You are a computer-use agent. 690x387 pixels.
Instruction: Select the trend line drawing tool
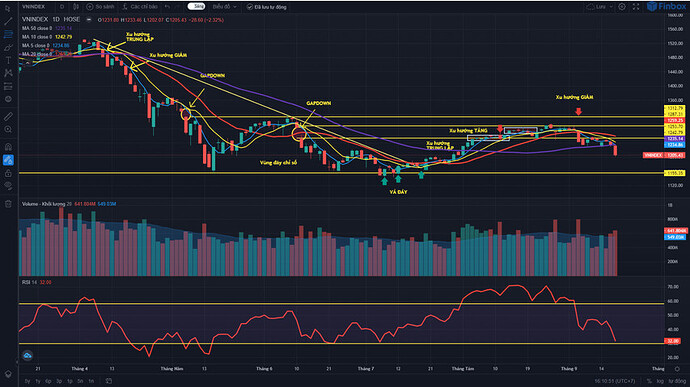click(8, 22)
